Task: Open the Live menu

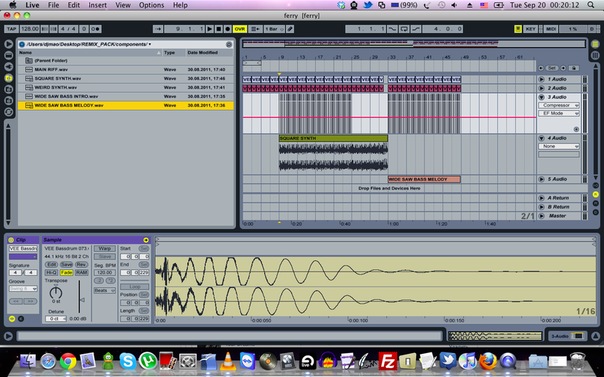Action: click(32, 5)
